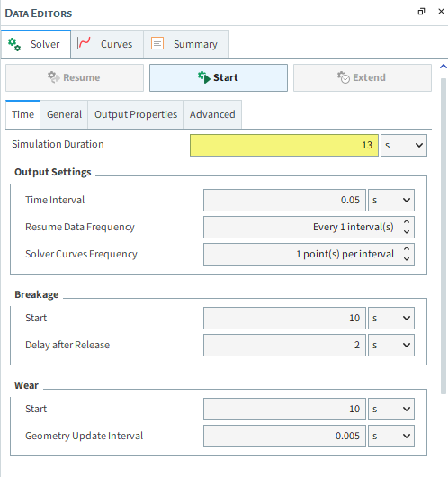Decrease Solver Curves Frequency with down arrow
The image size is (448, 477).
[x=407, y=259]
